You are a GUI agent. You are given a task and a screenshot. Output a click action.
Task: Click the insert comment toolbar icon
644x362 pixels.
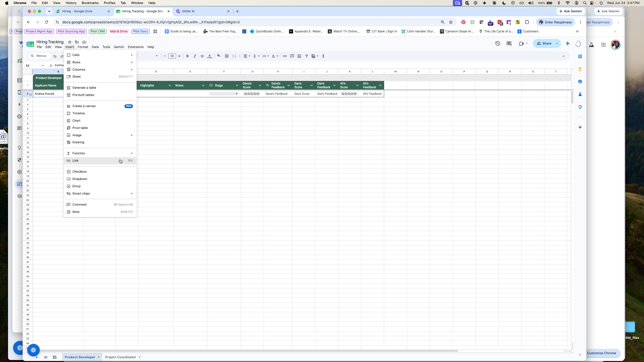tap(292, 56)
